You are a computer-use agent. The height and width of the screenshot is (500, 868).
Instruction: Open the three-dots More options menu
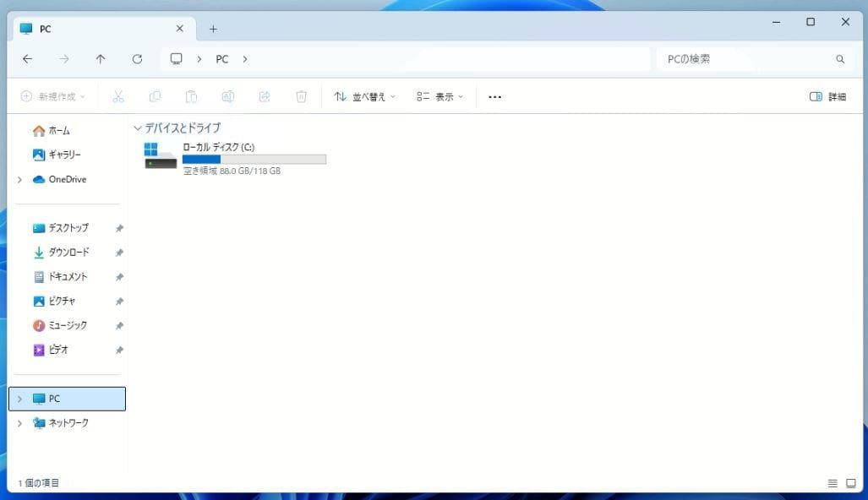pyautogui.click(x=494, y=97)
